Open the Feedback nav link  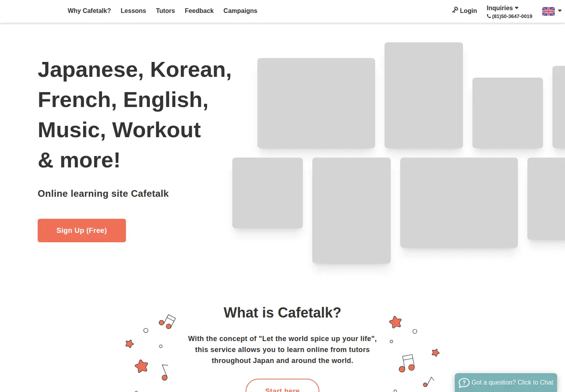(x=199, y=11)
